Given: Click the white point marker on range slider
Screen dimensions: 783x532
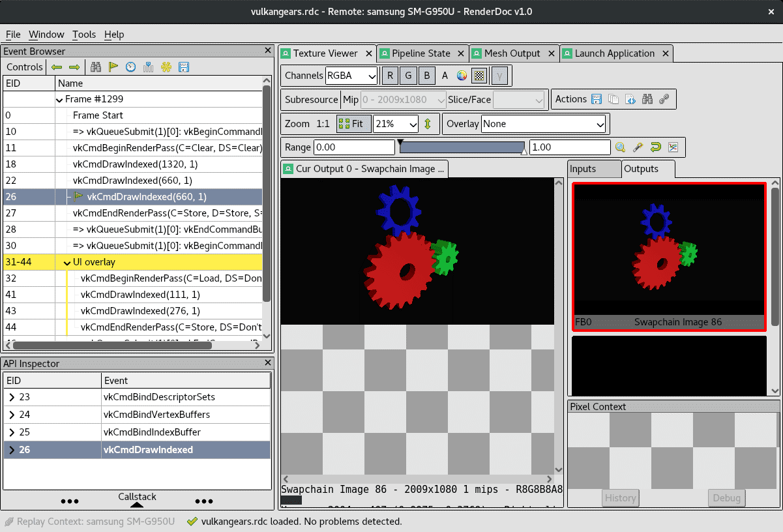Looking at the screenshot, I should point(524,151).
